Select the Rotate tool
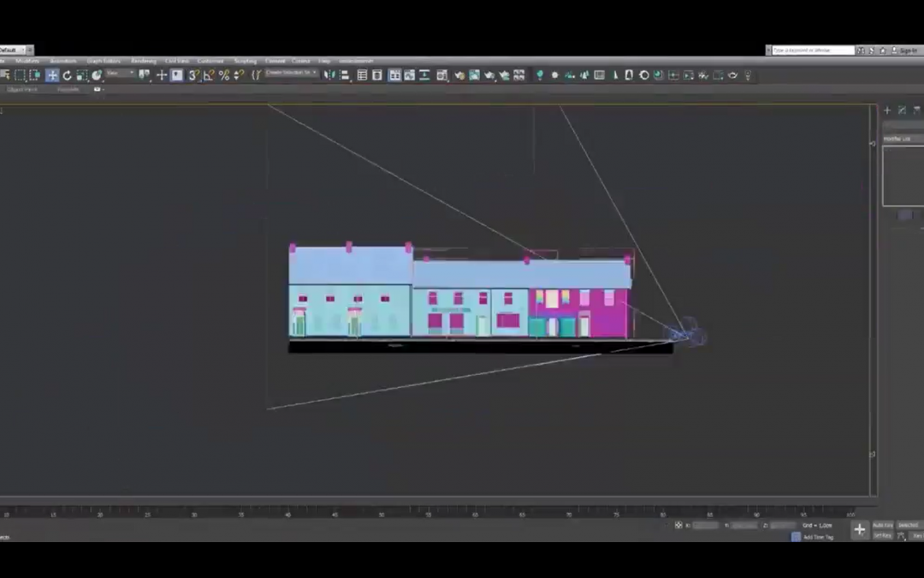Image resolution: width=924 pixels, height=578 pixels. [x=67, y=75]
